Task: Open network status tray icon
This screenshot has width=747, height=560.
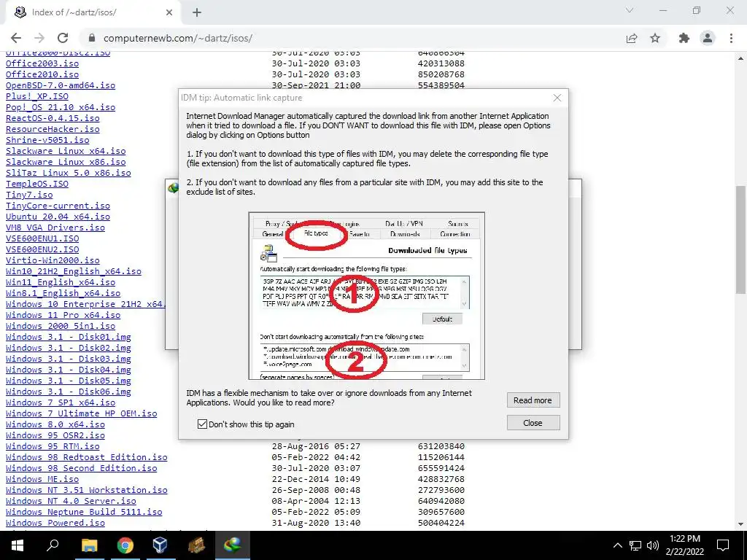Action: [635, 545]
